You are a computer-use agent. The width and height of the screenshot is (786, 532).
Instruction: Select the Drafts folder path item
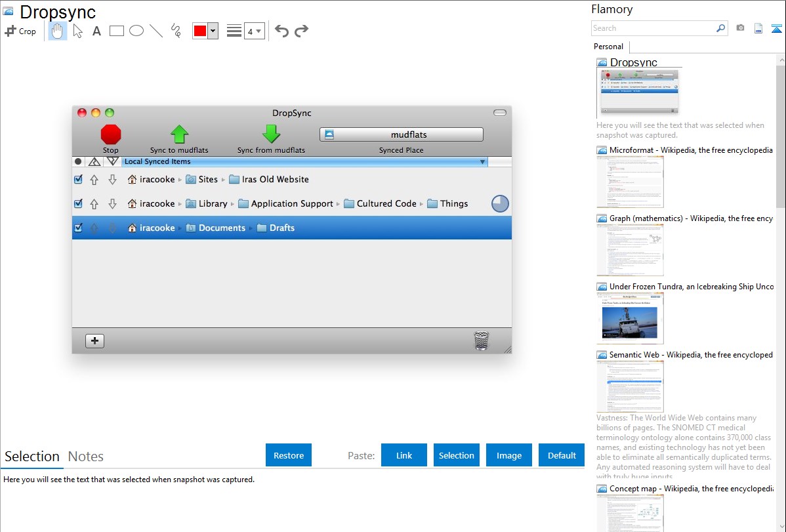[276, 228]
